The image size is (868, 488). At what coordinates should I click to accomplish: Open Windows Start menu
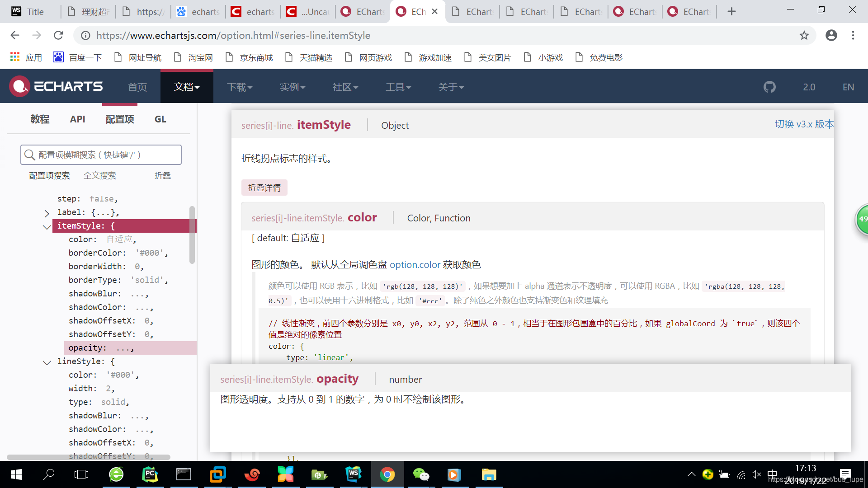[x=16, y=474]
